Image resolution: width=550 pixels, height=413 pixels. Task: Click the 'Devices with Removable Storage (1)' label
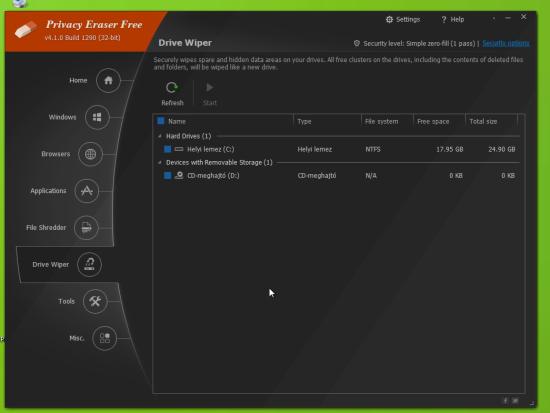[219, 162]
